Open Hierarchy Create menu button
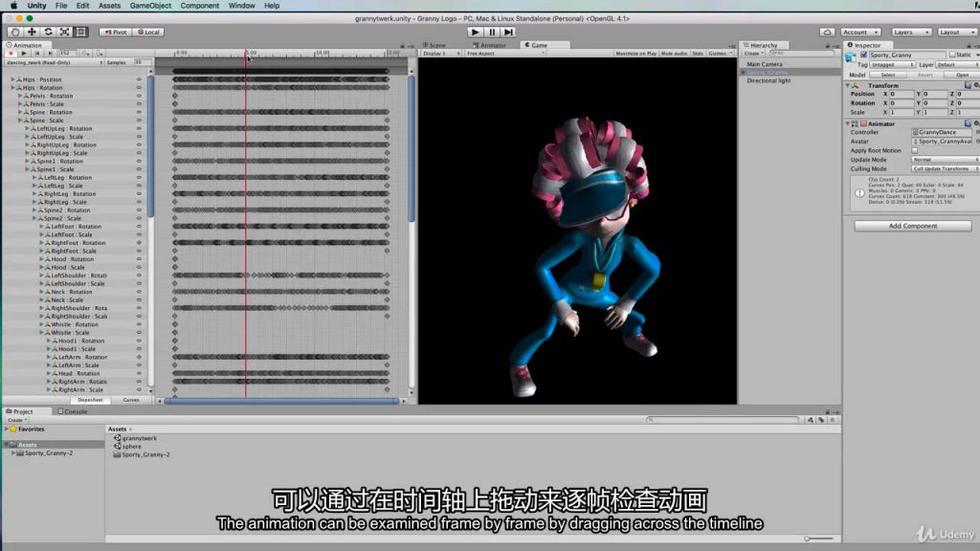This screenshot has width=980, height=551. point(754,54)
